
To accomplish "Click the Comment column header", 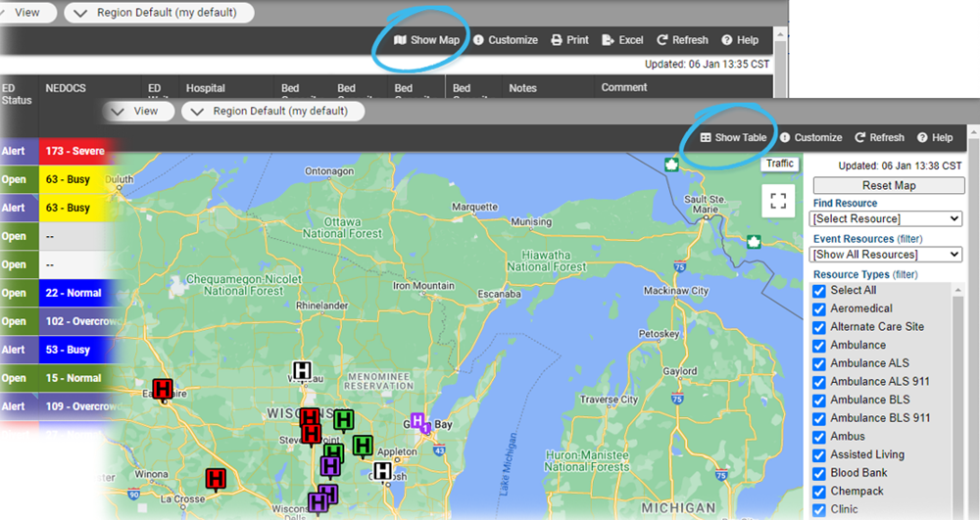I will pos(623,87).
